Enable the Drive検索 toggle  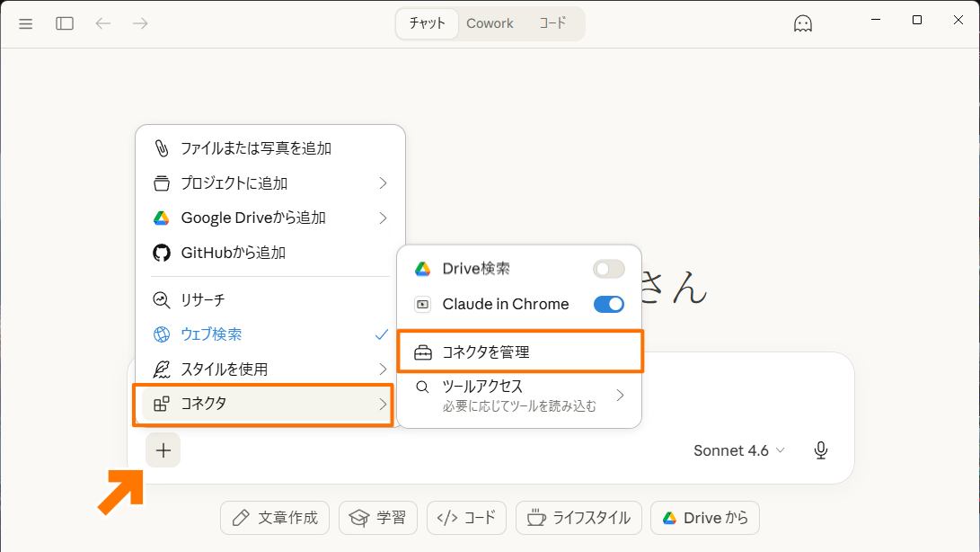[608, 268]
